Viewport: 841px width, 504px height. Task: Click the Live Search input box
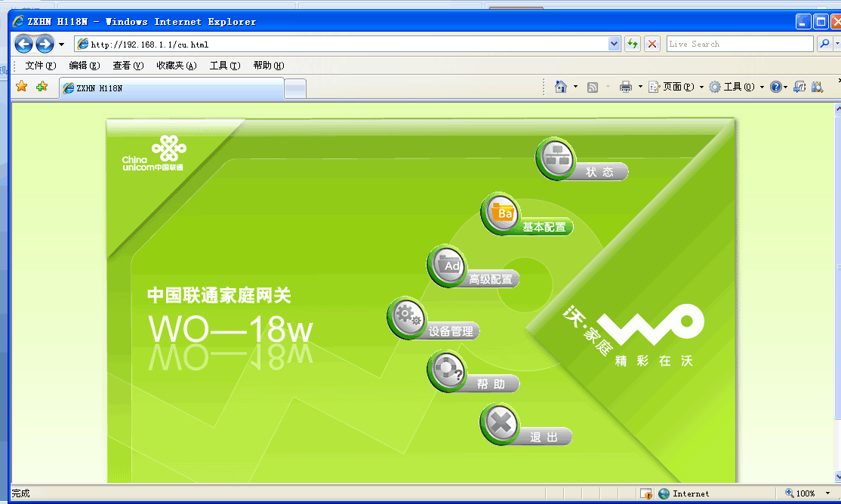pyautogui.click(x=740, y=44)
